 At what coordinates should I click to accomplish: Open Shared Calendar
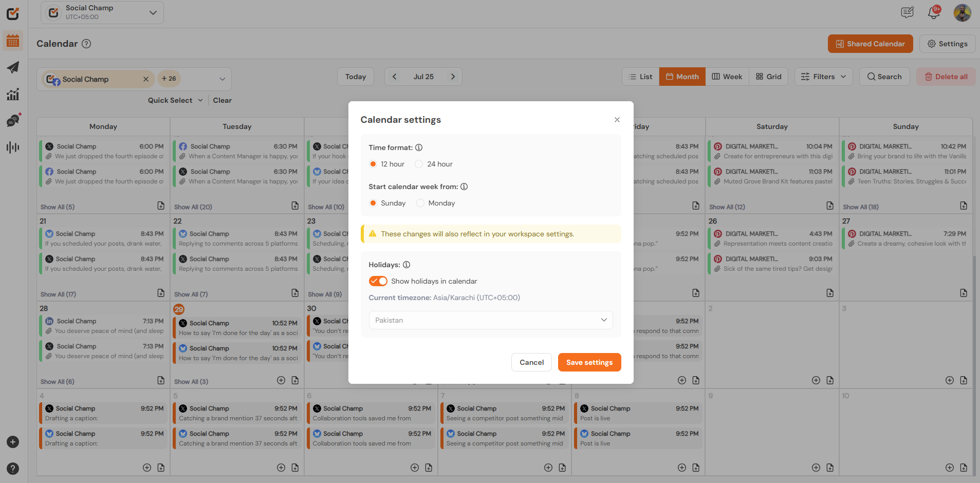pos(870,44)
